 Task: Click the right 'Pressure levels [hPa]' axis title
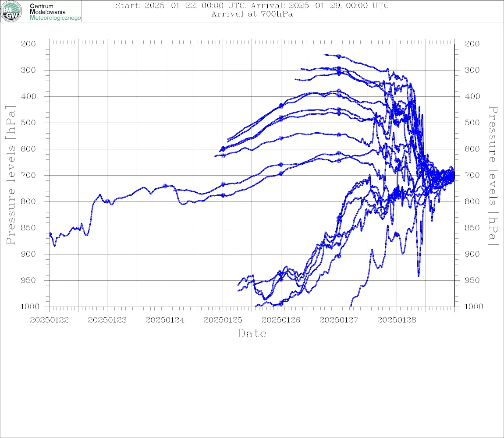pyautogui.click(x=493, y=176)
